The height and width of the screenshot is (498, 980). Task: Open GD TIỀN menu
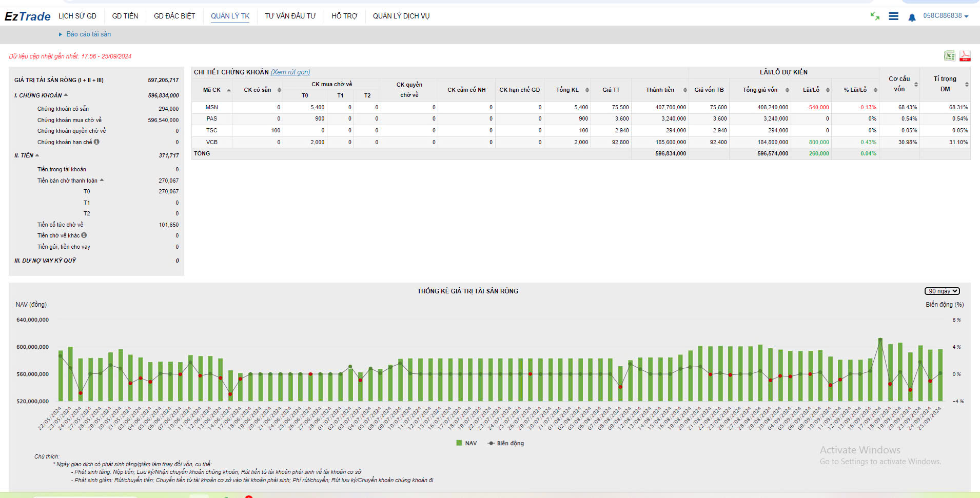point(125,16)
